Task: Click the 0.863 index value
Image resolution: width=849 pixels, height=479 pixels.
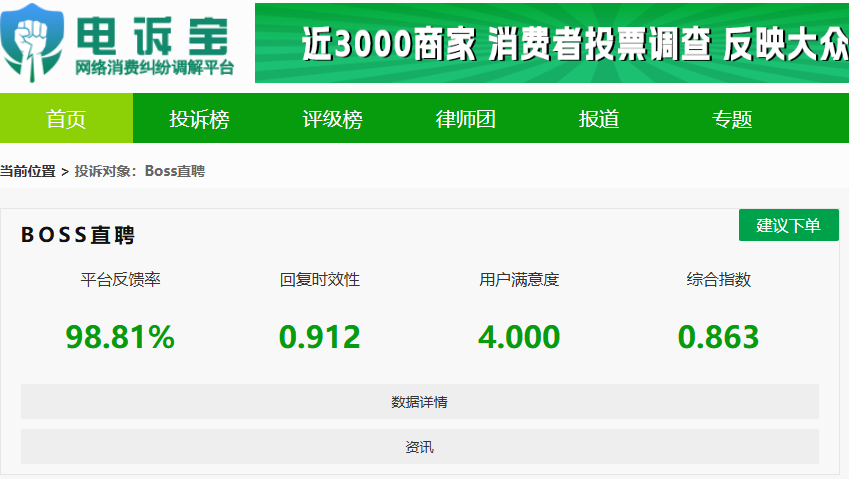Action: pos(719,337)
